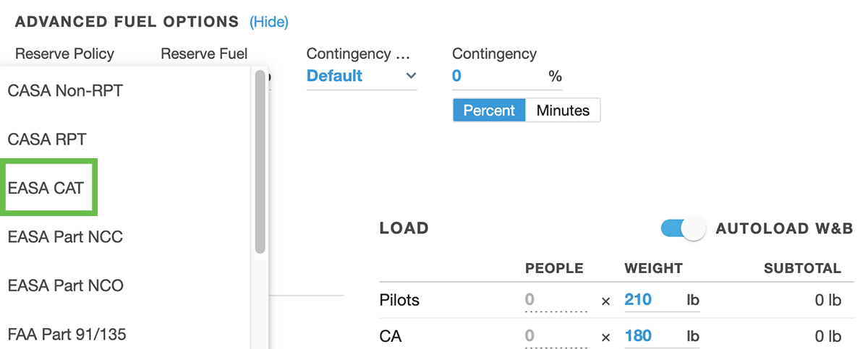The width and height of the screenshot is (868, 349).
Task: Select EASA CAT reserve policy option
Action: tap(46, 188)
